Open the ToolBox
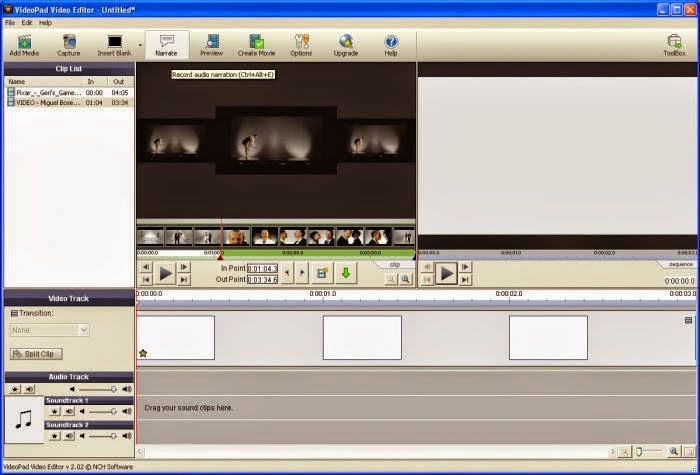 pyautogui.click(x=674, y=45)
